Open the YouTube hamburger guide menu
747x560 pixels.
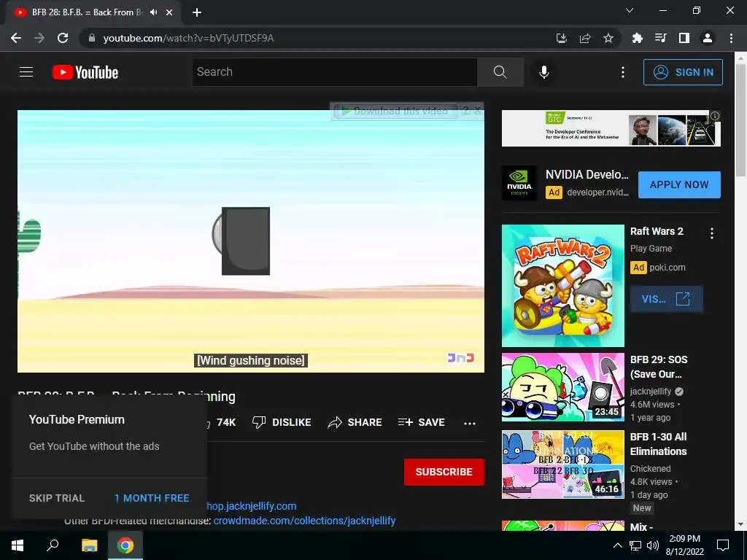pos(26,72)
